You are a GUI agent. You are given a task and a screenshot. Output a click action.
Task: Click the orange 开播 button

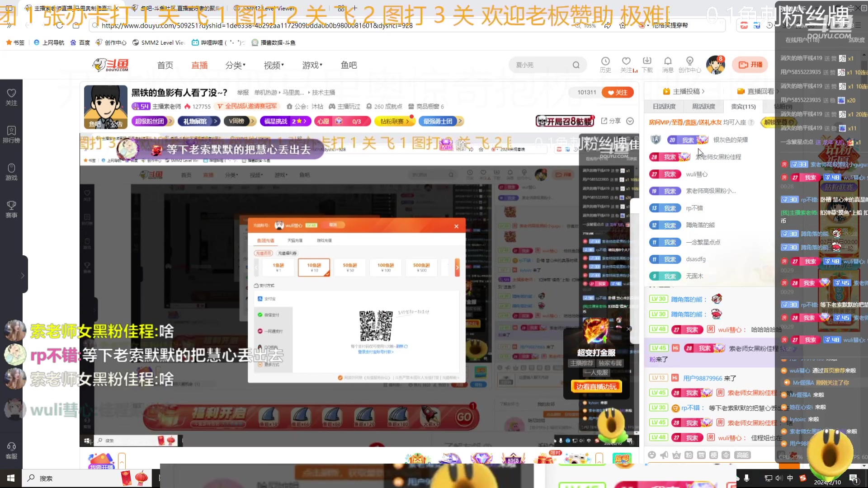click(750, 65)
